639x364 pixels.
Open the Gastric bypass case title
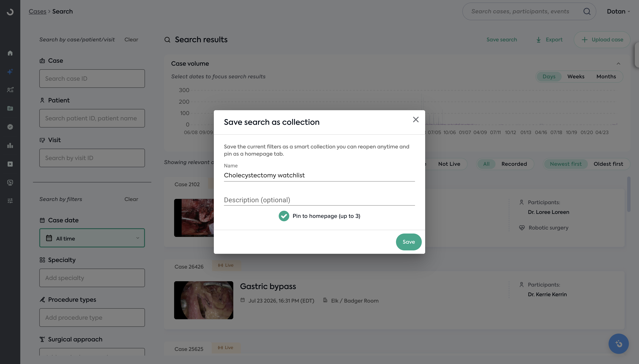click(268, 286)
